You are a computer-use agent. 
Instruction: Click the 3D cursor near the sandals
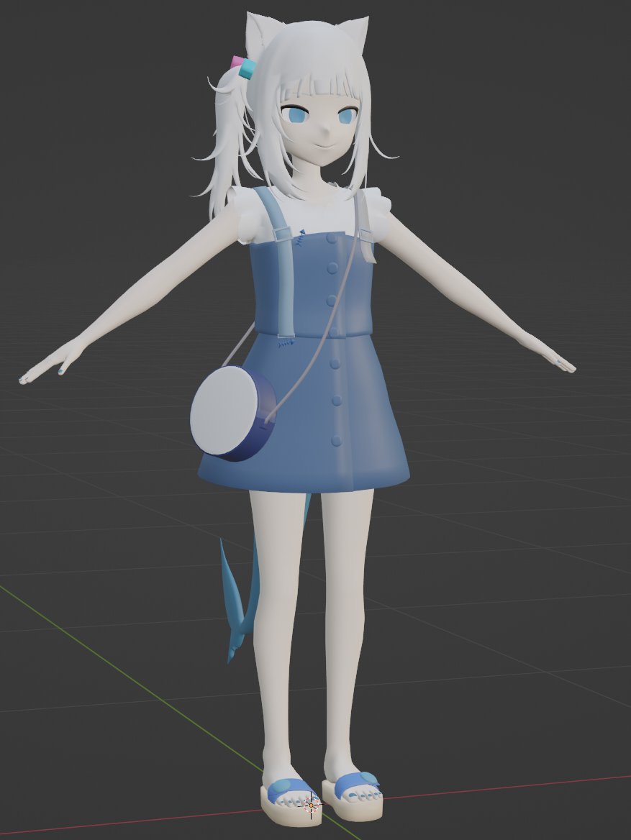pos(311,805)
